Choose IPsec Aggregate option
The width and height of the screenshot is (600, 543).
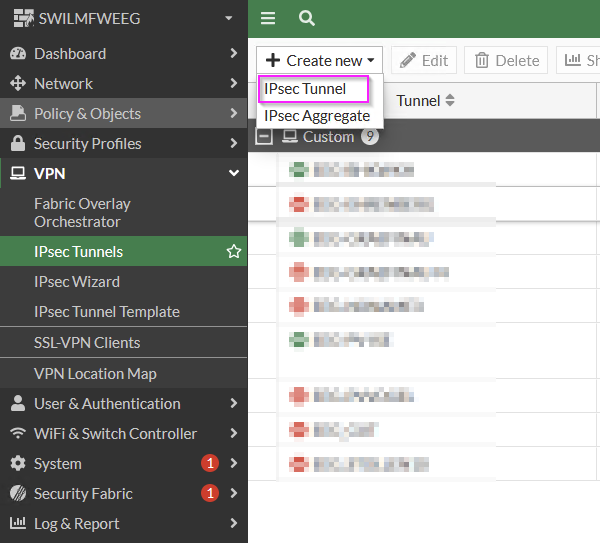pyautogui.click(x=317, y=116)
